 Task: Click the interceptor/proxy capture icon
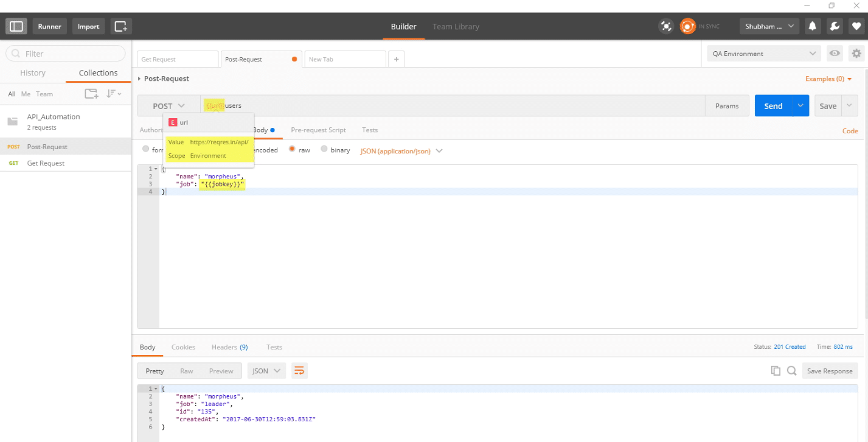click(666, 26)
